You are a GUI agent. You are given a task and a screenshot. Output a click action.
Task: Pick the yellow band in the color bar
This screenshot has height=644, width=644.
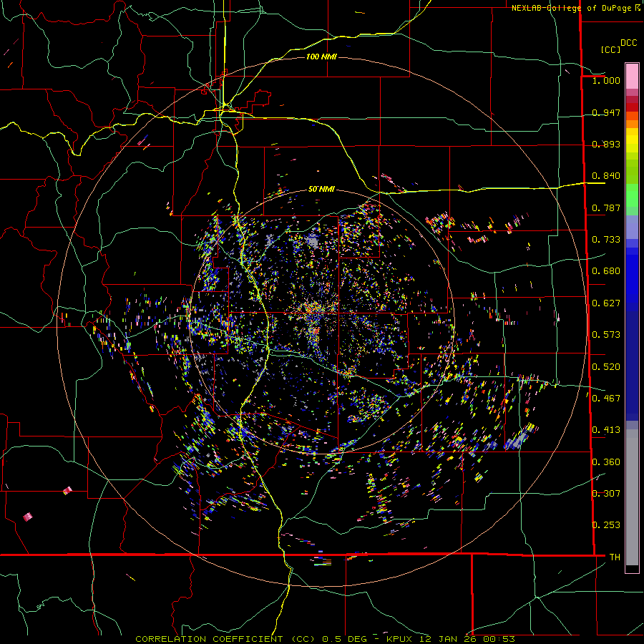632,141
